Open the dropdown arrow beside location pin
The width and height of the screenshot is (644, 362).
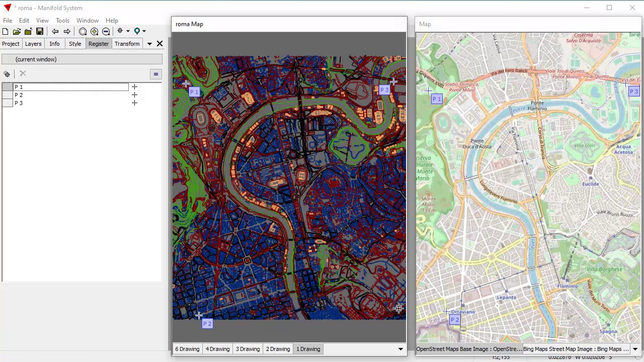[144, 31]
